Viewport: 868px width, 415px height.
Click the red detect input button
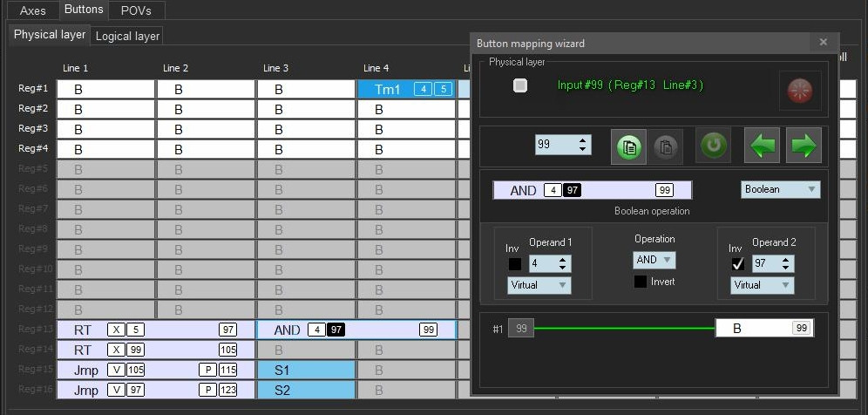point(799,90)
